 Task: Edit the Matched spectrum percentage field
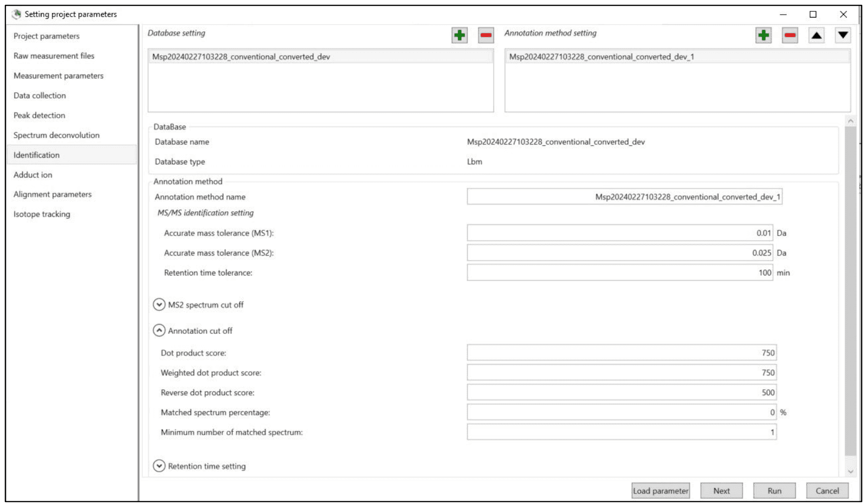point(621,412)
